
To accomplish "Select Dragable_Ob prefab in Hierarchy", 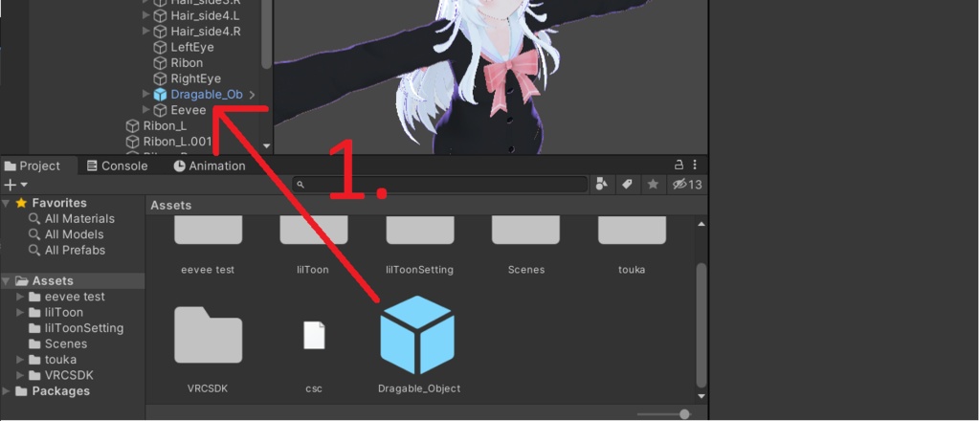I will click(x=207, y=95).
